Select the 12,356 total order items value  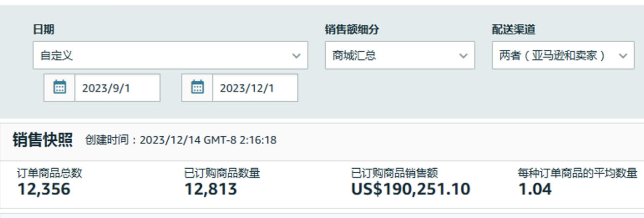tap(44, 189)
